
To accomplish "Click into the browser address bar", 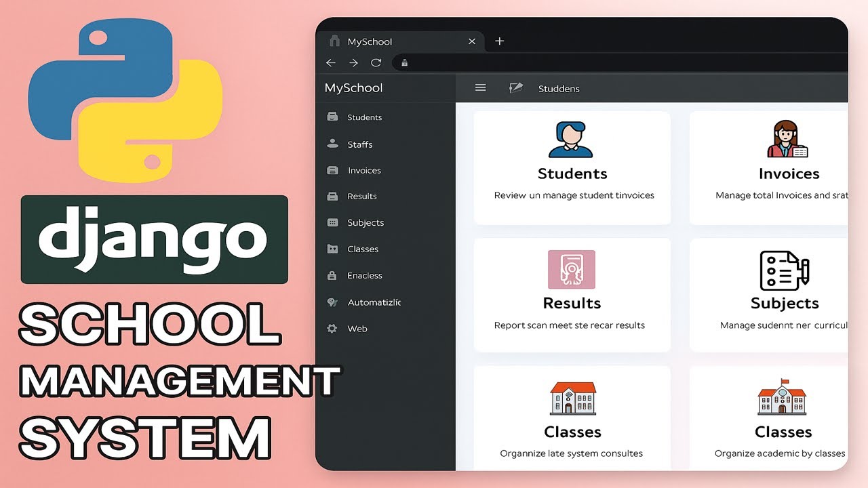I will click(x=620, y=63).
